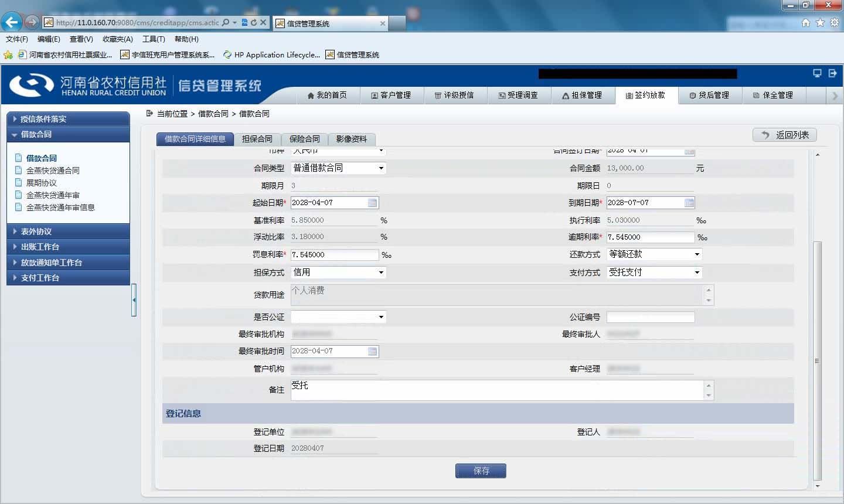Click the 返回列表 button

[x=784, y=135]
